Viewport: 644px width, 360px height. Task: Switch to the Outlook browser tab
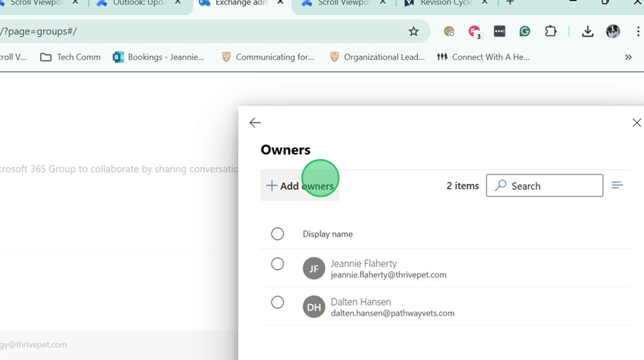(x=136, y=3)
